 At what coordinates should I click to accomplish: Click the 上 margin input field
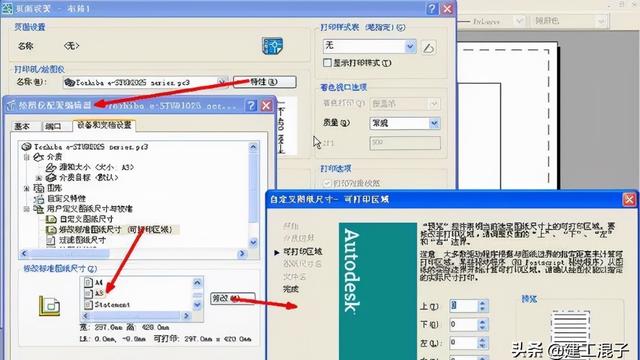[463, 306]
